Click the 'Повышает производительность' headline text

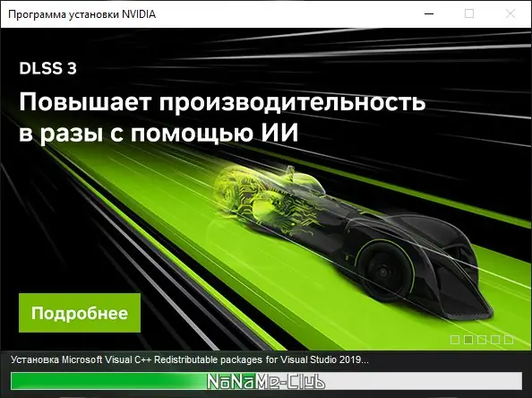222,102
